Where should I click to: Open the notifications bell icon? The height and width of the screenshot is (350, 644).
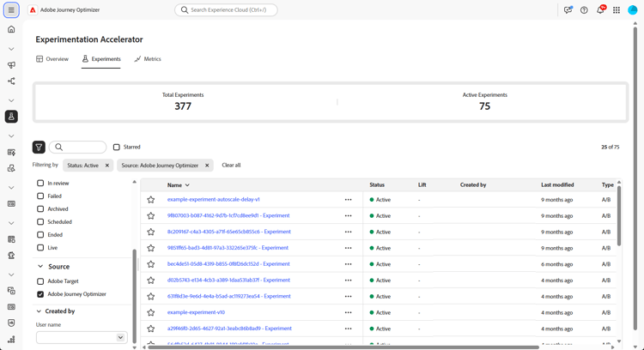[600, 9]
